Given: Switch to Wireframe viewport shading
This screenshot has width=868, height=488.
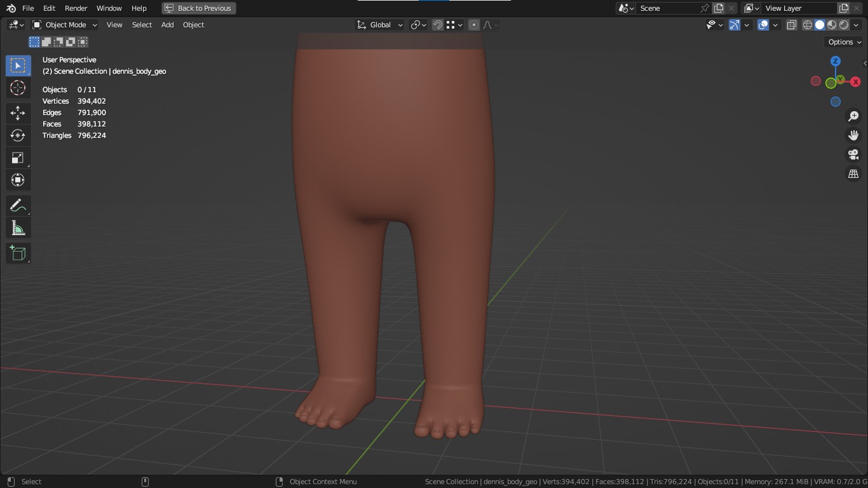Looking at the screenshot, I should (x=808, y=25).
